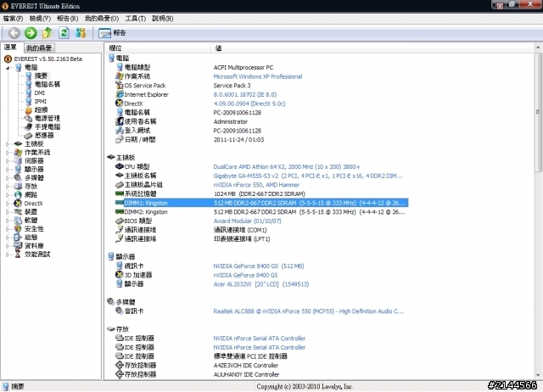Open the Realtek ALC888 audio link

[308, 311]
